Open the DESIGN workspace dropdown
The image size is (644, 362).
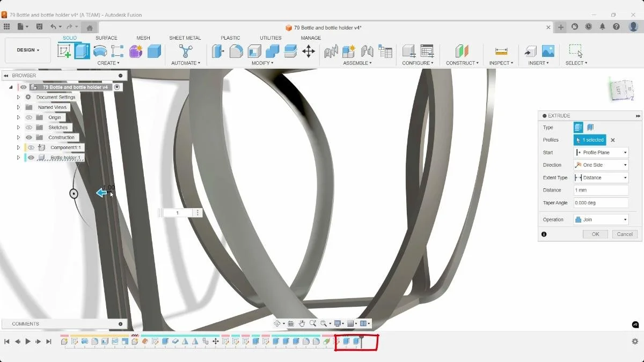click(x=28, y=50)
